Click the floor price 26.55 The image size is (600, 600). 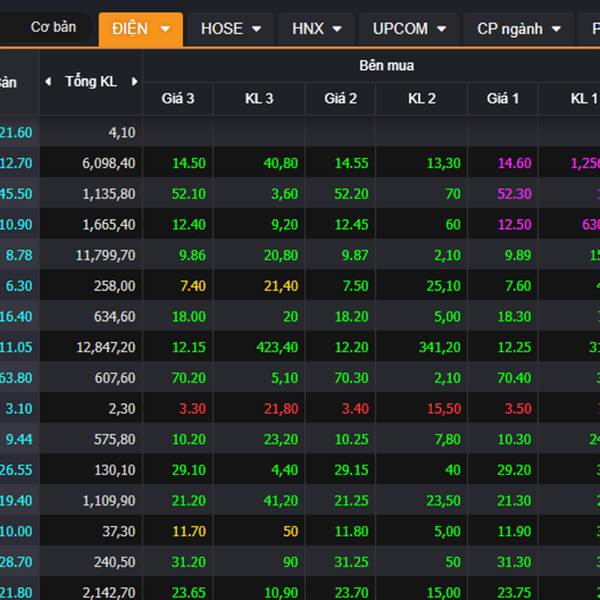pyautogui.click(x=16, y=470)
